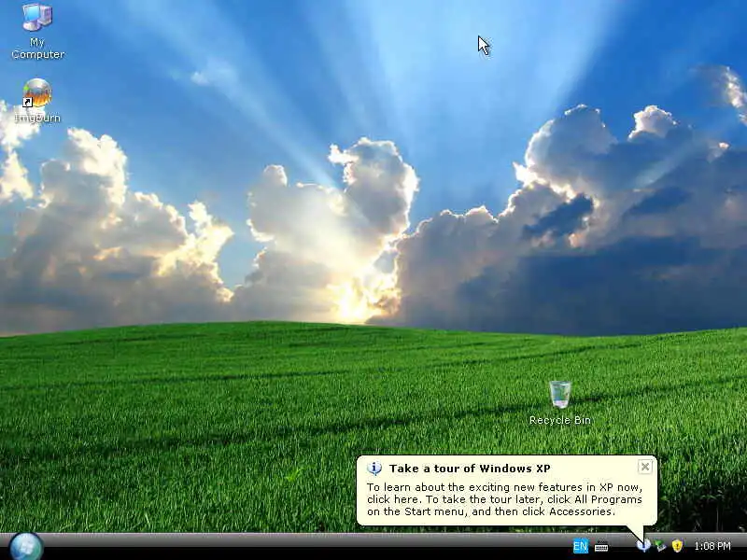Screen dimensions: 747x560
Task: Open the yellow security shield tray icon
Action: (677, 546)
